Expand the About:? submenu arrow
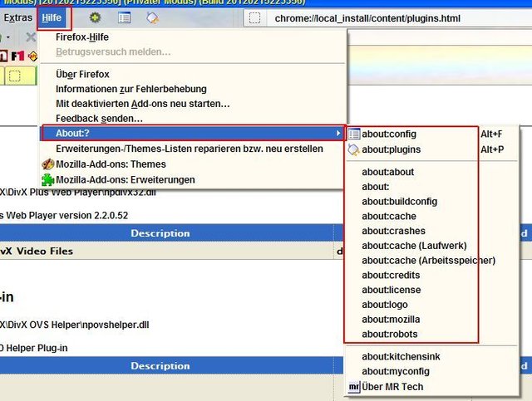 pyautogui.click(x=338, y=133)
